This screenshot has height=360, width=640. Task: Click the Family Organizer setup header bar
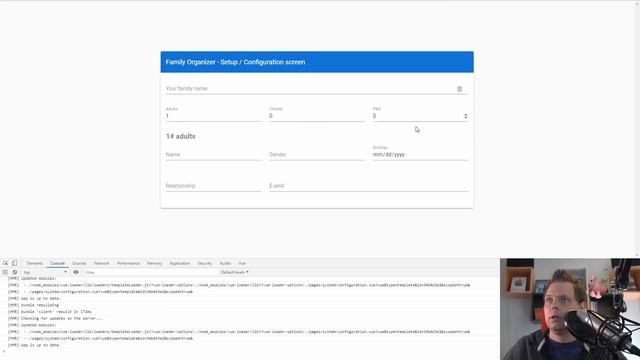coord(317,62)
